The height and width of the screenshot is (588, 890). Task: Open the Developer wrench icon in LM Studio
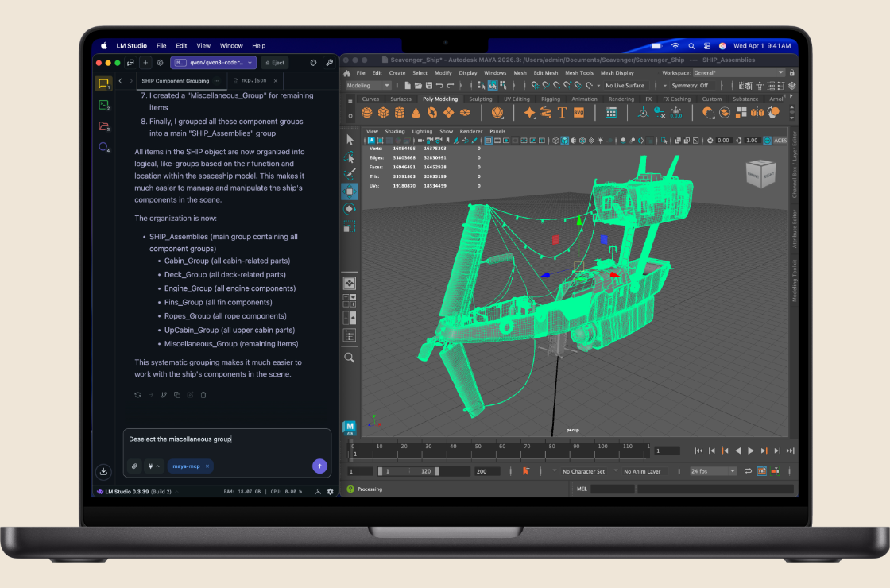(329, 62)
